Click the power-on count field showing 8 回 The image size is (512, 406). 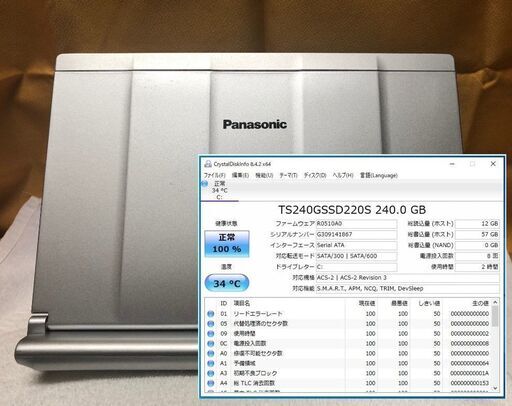click(x=477, y=256)
